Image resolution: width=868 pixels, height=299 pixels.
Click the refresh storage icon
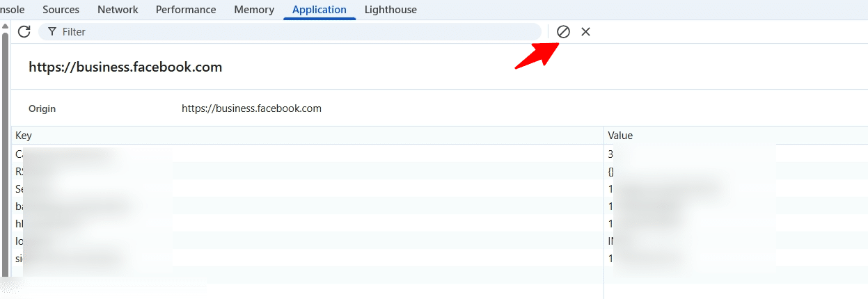click(24, 31)
